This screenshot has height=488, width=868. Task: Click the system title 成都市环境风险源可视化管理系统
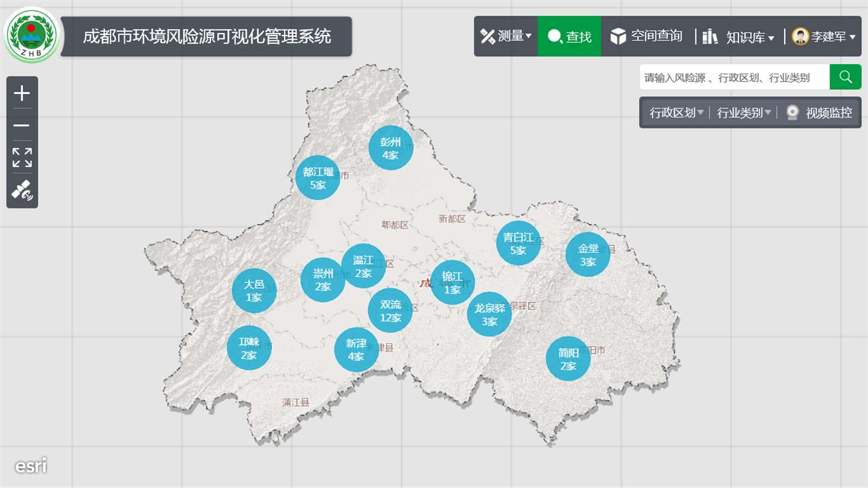pos(207,36)
